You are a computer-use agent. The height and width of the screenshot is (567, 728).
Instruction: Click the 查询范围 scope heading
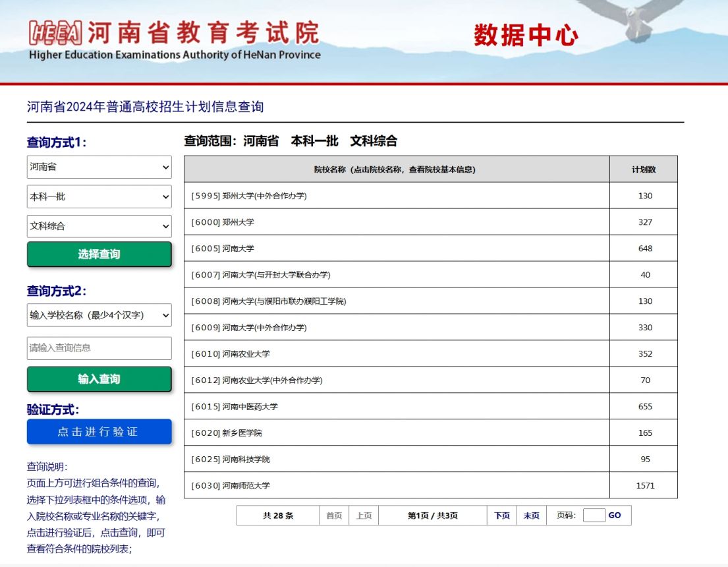tap(291, 141)
